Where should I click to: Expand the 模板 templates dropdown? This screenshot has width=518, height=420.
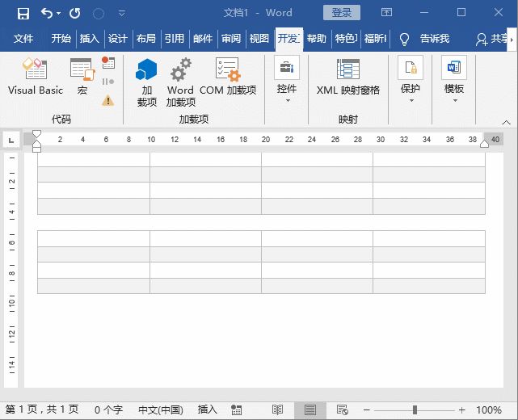point(454,79)
